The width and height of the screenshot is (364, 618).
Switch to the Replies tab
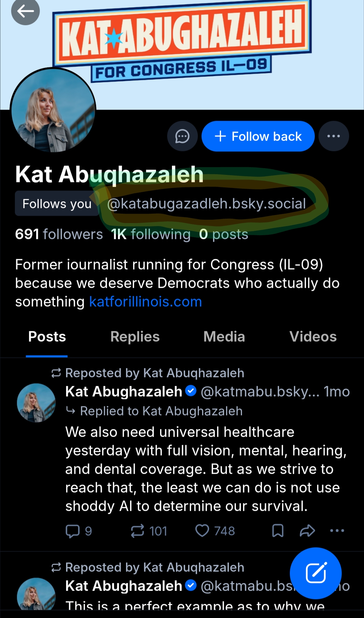[135, 337]
